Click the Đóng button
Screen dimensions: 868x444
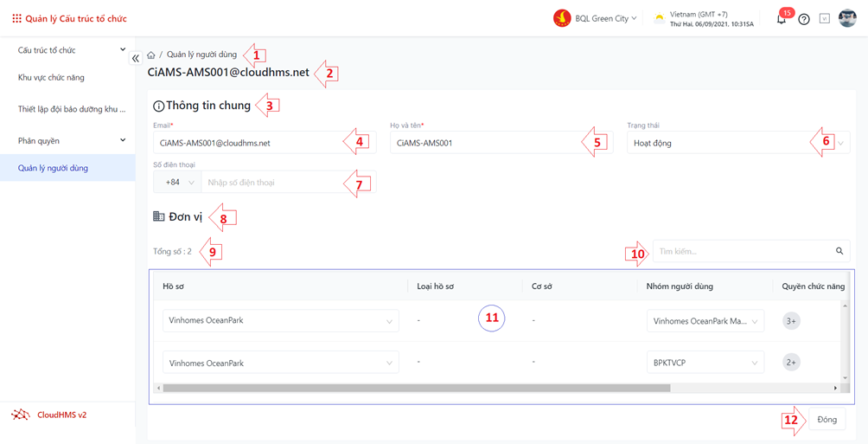click(827, 420)
